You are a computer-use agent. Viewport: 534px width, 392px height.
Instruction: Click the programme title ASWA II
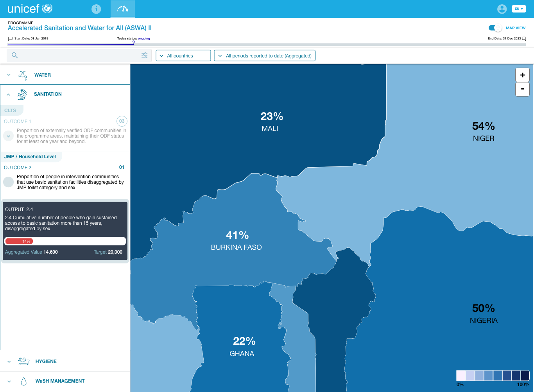[x=80, y=28]
